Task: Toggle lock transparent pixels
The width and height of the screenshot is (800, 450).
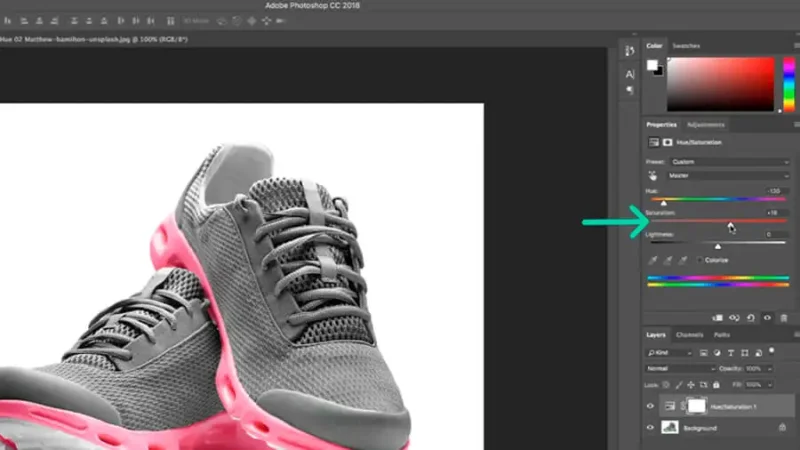Action: click(666, 385)
